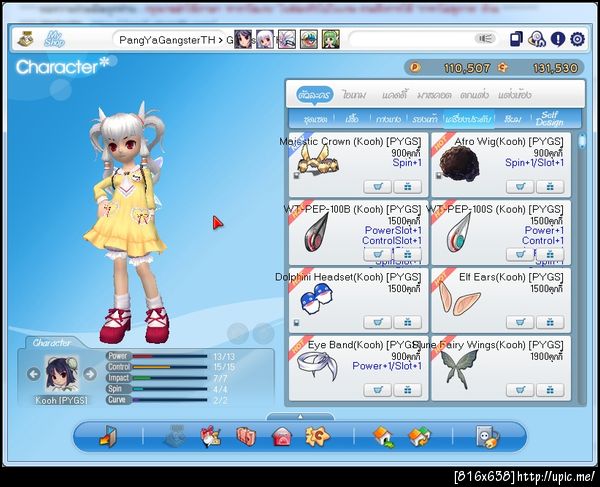The height and width of the screenshot is (487, 600).
Task: Open the gift box icon in bottom bar
Action: click(x=211, y=437)
